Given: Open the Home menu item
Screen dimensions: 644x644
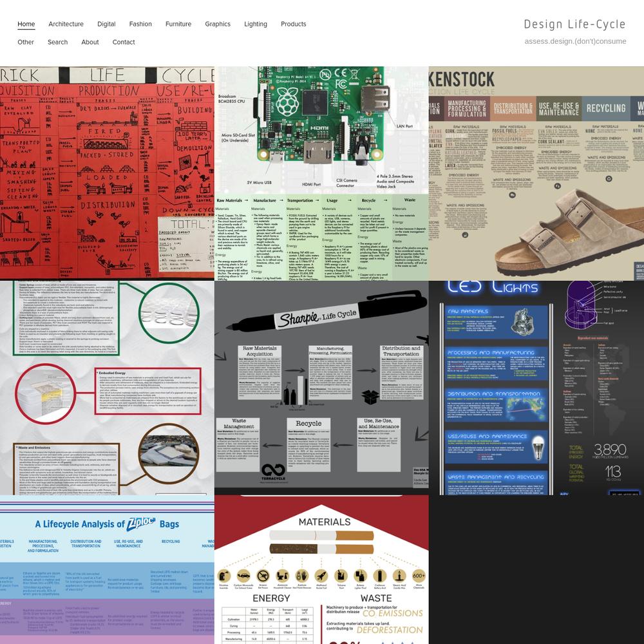Looking at the screenshot, I should pos(26,24).
